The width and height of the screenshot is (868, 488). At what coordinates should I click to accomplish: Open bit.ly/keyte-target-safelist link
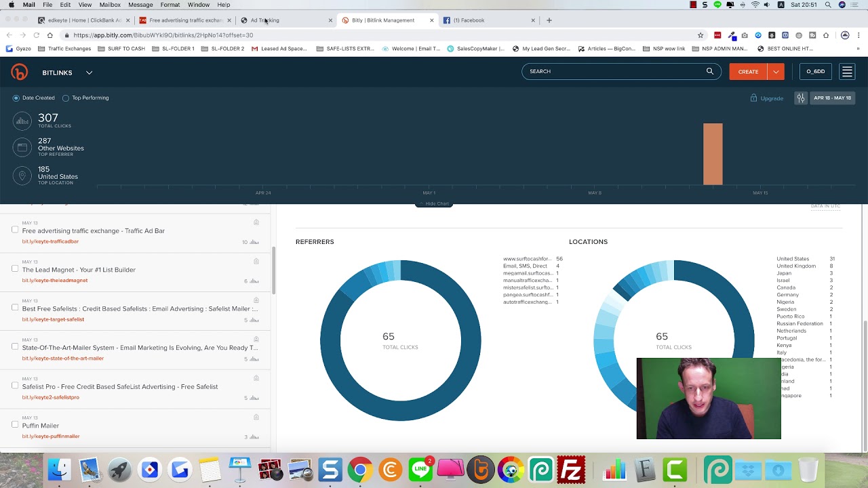click(x=53, y=319)
